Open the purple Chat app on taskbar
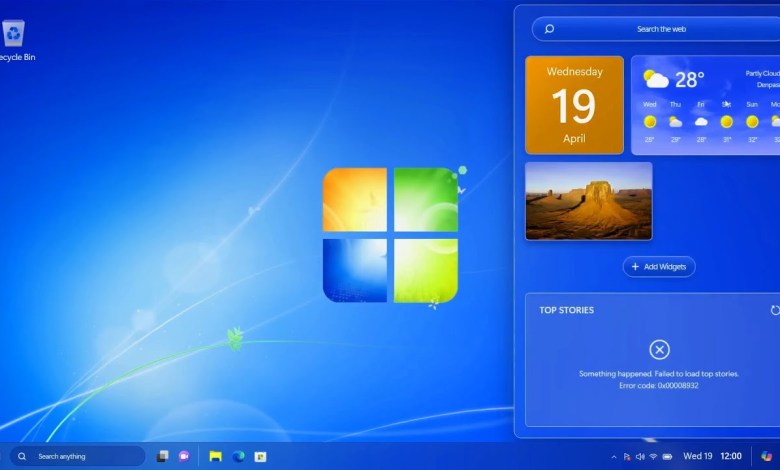780x470 pixels. pos(184,456)
